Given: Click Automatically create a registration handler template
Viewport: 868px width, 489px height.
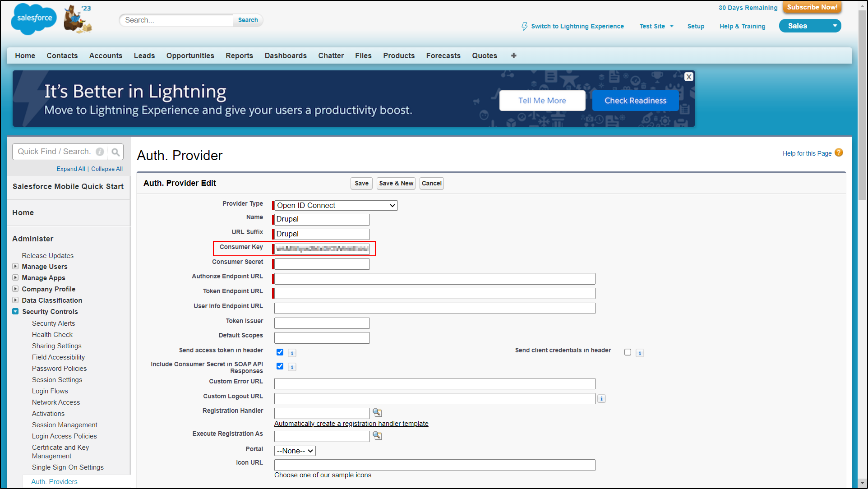Looking at the screenshot, I should point(351,424).
